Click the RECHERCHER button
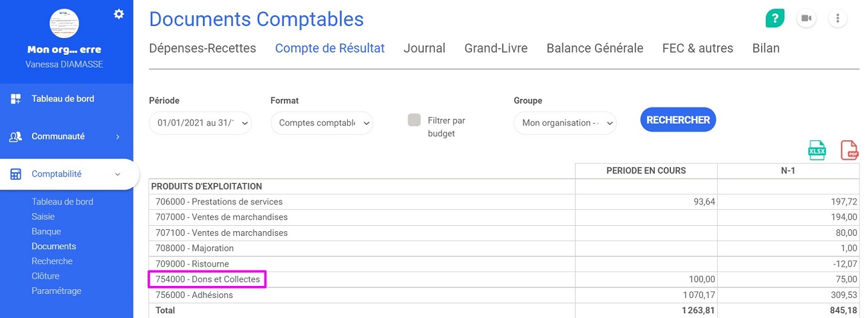868x318 pixels. pyautogui.click(x=678, y=120)
